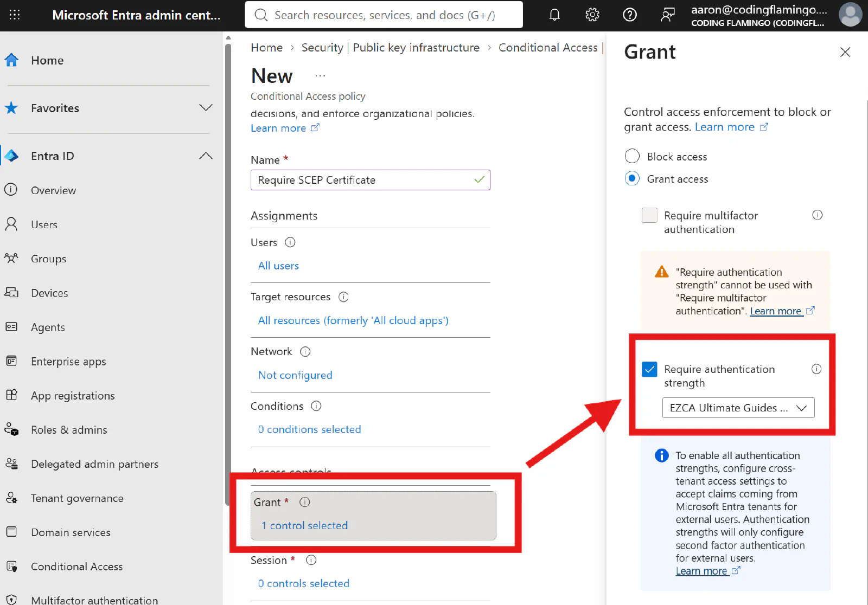Click the search resources box

click(x=384, y=15)
